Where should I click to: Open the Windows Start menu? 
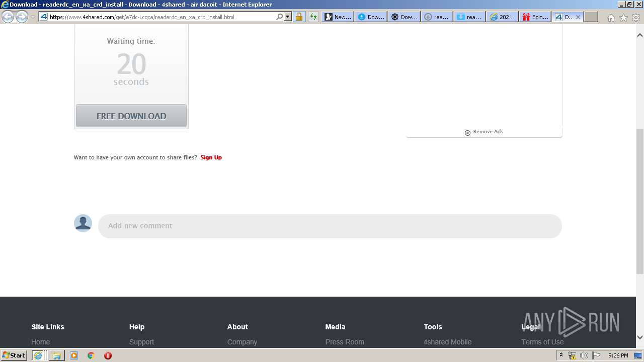[14, 355]
